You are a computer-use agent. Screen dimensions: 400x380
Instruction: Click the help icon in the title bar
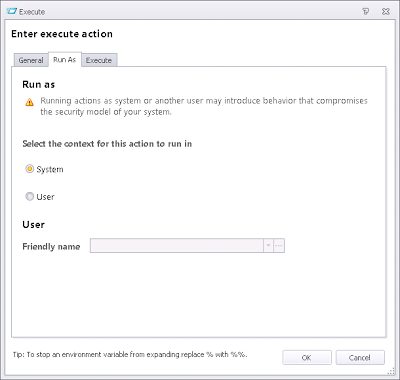pyautogui.click(x=366, y=12)
